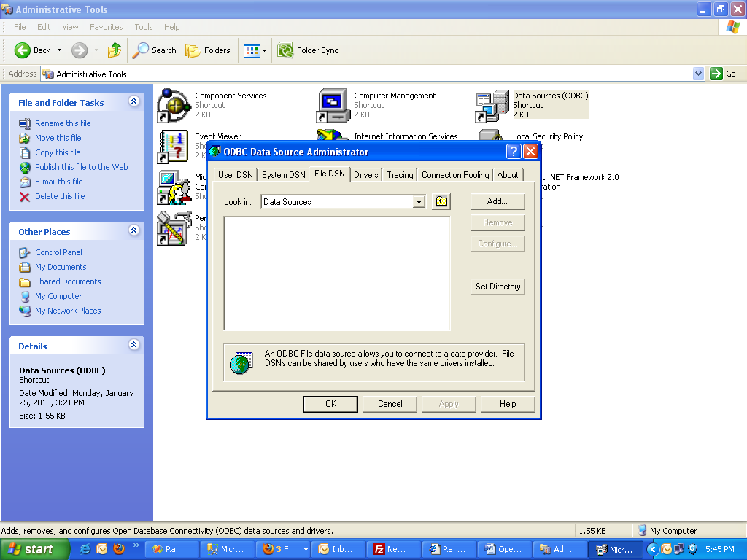Click the Up folder icon in toolbar
The height and width of the screenshot is (560, 747).
click(x=115, y=50)
